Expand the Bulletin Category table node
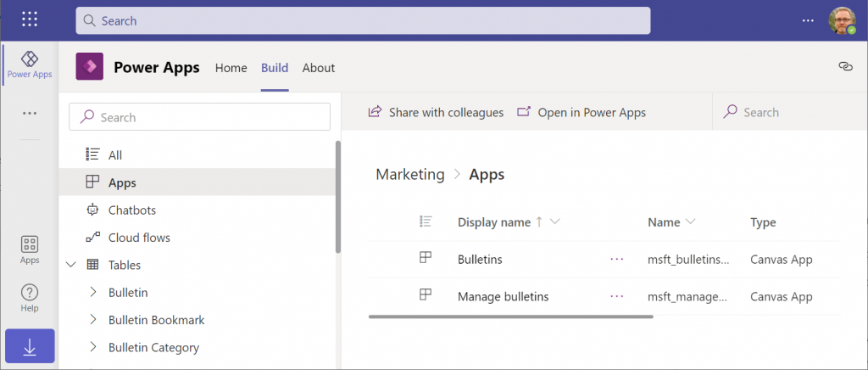Image resolution: width=868 pixels, height=370 pixels. click(x=93, y=347)
